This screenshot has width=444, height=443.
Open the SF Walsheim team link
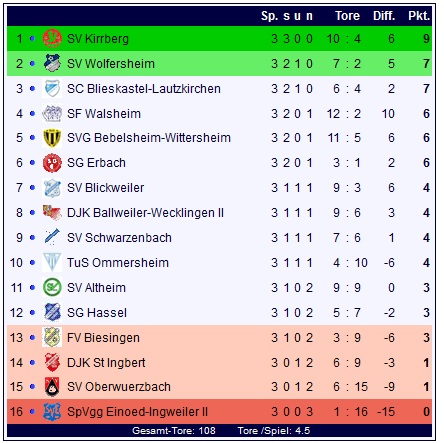[x=104, y=114]
